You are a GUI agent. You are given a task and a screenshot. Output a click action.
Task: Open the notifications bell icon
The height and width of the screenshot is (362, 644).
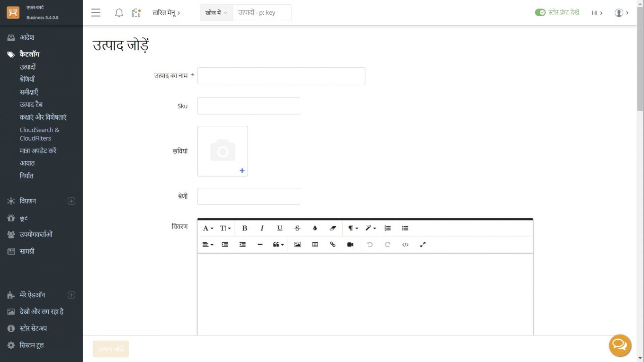click(x=119, y=13)
